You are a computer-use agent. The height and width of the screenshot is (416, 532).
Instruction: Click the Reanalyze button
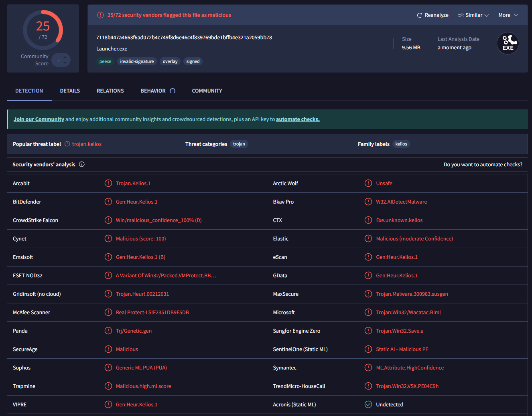point(433,15)
